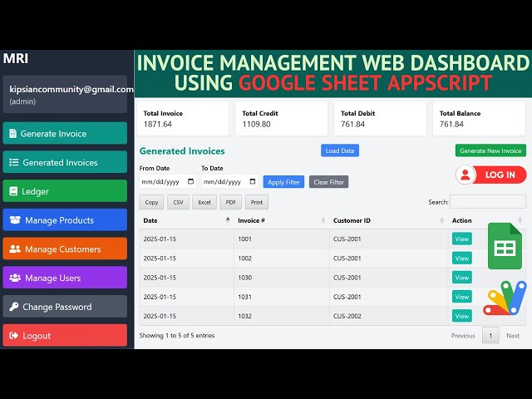
Task: Select Change Password in sidebar
Action: point(65,307)
